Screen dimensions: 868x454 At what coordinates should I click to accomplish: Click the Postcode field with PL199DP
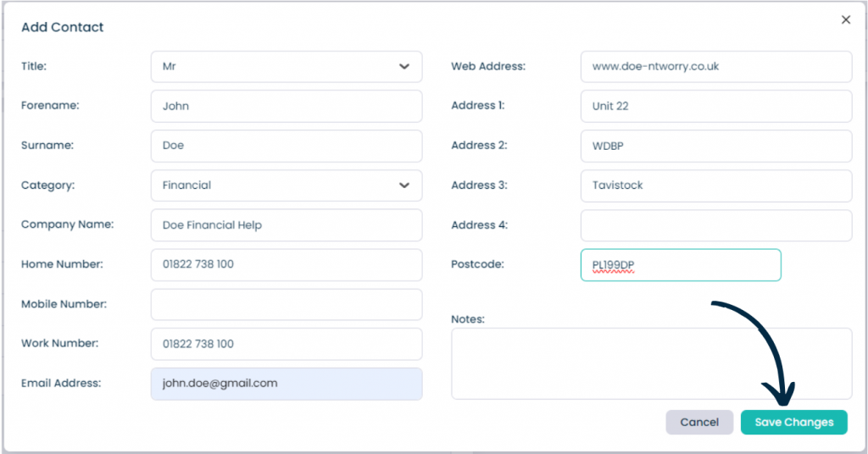[x=681, y=265]
